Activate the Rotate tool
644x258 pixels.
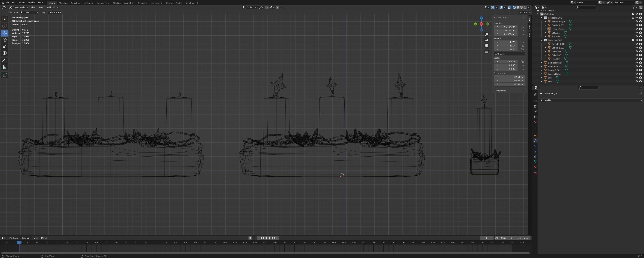[x=5, y=40]
